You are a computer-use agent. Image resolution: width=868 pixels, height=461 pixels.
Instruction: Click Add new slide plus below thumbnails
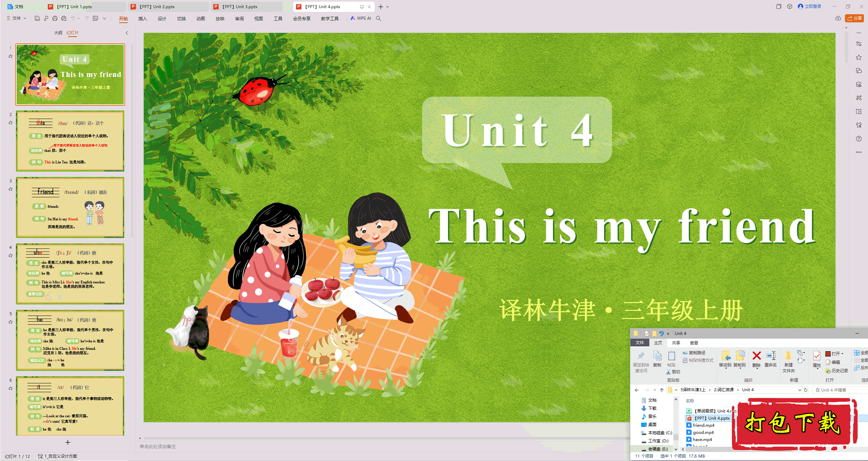coord(68,442)
